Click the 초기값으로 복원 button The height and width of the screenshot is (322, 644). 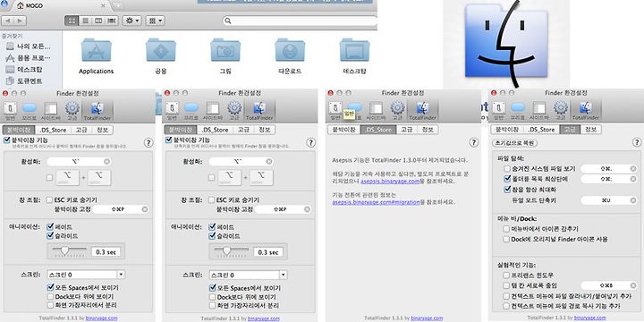(x=514, y=143)
